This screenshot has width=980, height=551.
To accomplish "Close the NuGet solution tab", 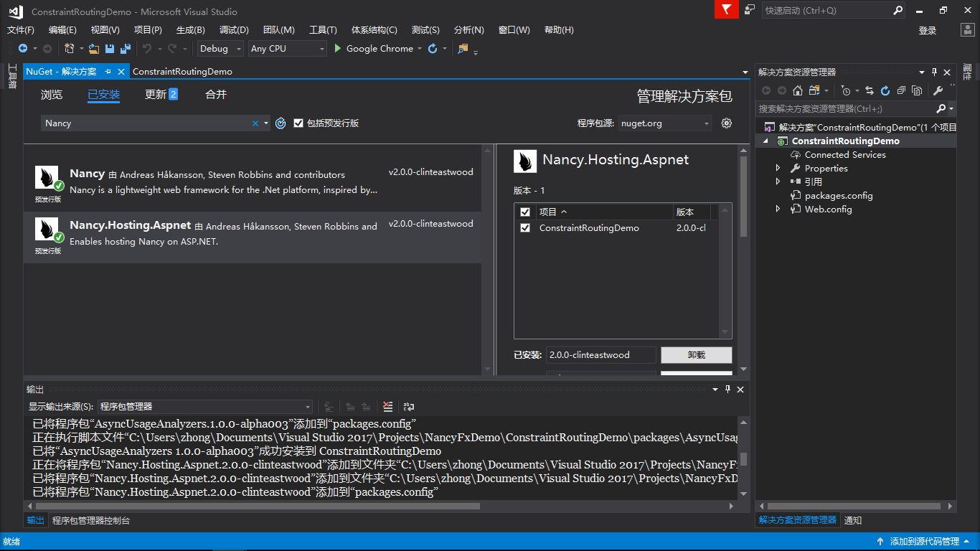I will [121, 72].
